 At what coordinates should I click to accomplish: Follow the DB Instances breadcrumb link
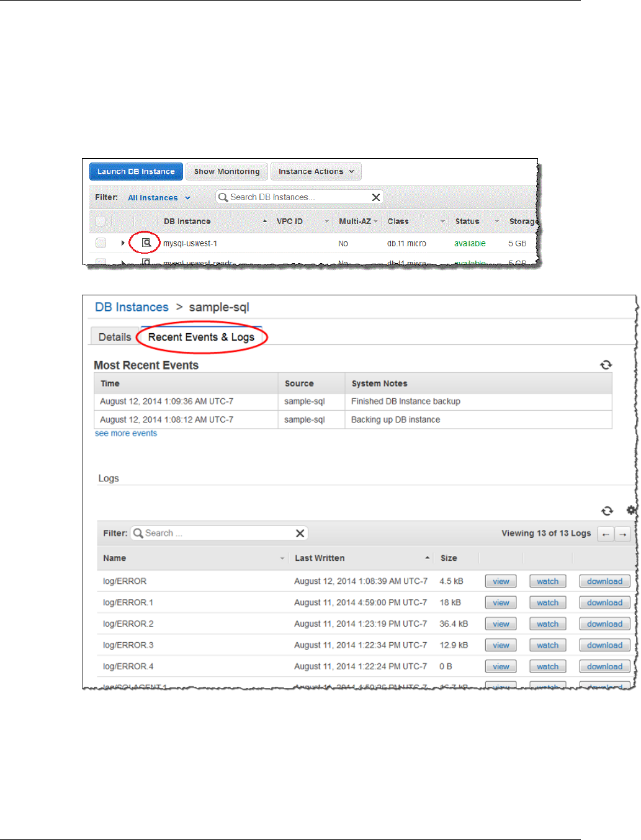tap(132, 307)
